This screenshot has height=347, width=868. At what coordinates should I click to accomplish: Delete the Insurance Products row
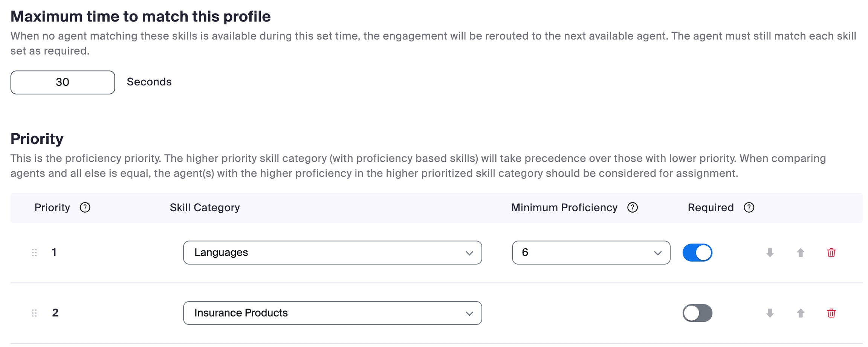click(x=831, y=313)
